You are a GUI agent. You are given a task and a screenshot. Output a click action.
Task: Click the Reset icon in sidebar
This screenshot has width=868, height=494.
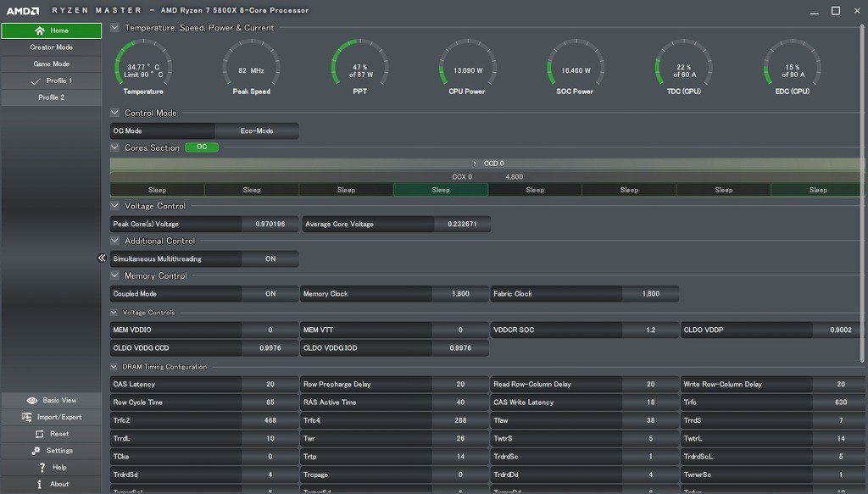[39, 434]
